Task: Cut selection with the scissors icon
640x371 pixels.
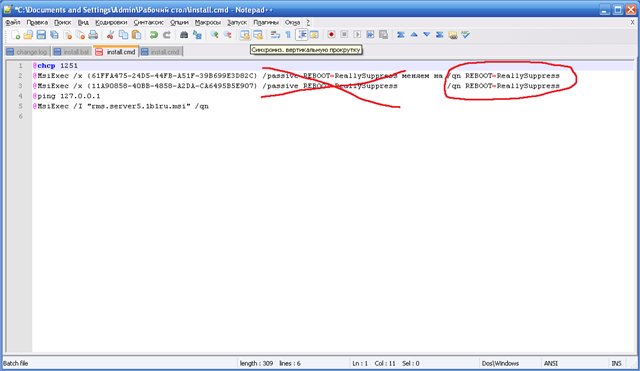Action: click(x=110, y=35)
